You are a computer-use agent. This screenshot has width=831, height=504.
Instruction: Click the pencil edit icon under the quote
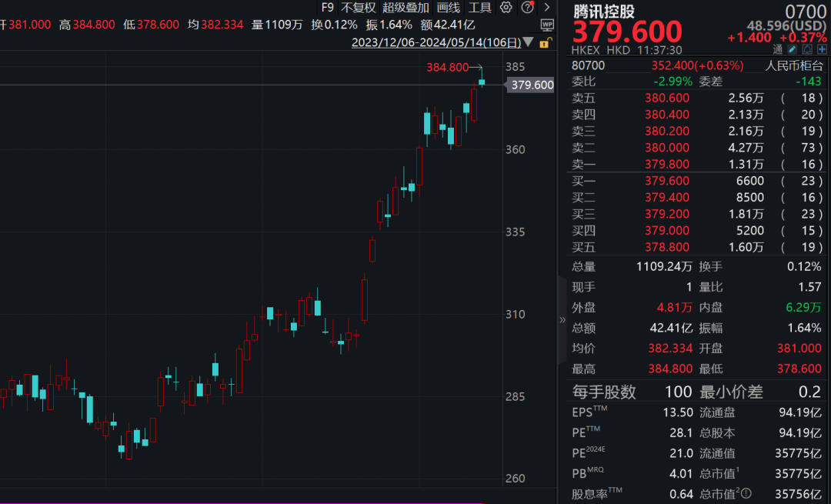pos(793,49)
